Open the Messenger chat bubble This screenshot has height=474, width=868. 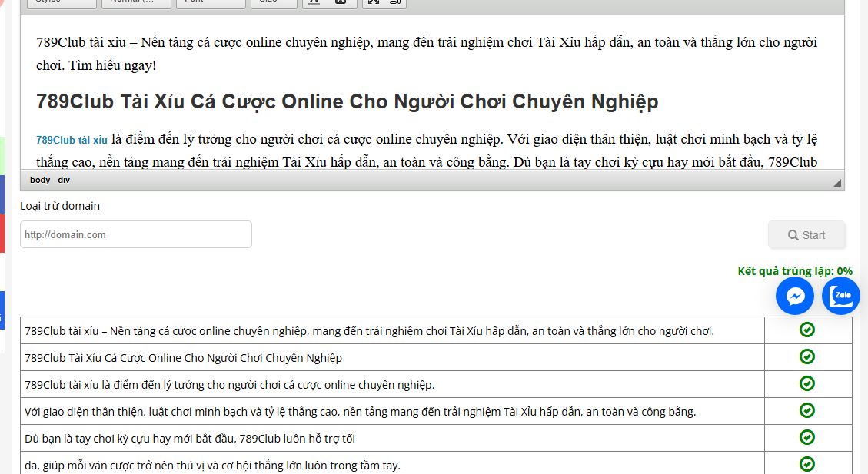[795, 297]
